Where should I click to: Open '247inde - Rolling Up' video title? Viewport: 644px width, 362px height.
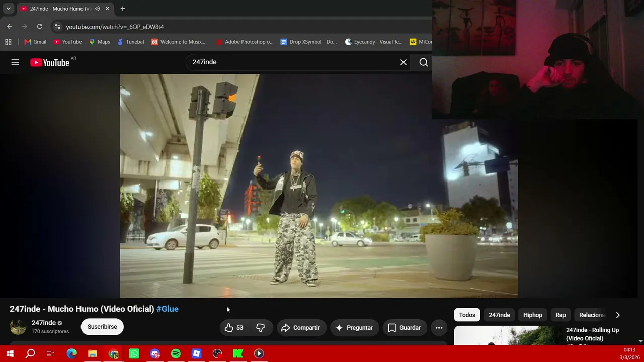pos(592,334)
